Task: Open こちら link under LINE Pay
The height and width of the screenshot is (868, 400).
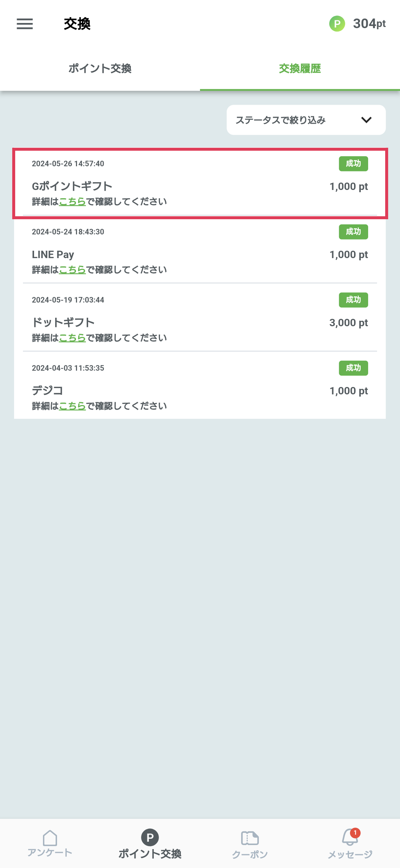Action: click(73, 270)
